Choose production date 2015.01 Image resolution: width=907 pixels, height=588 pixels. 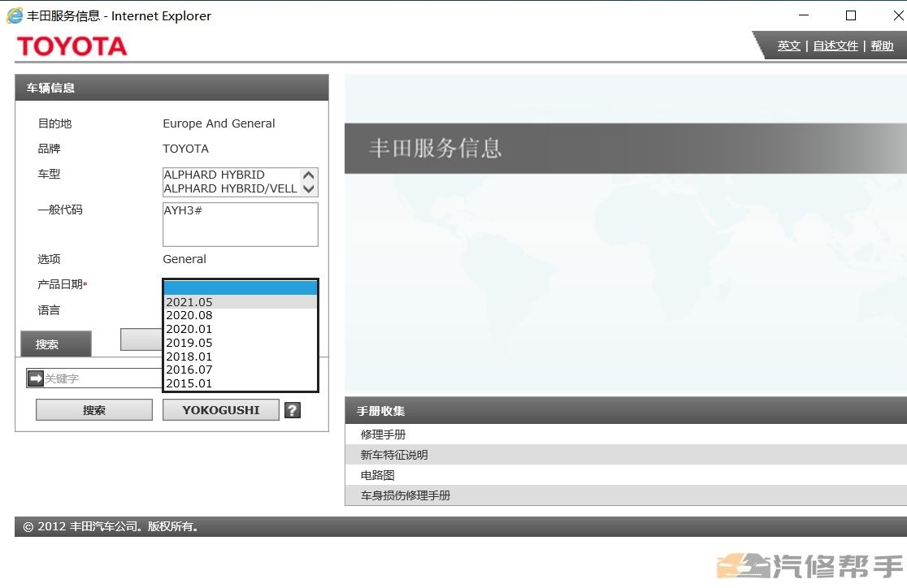(240, 383)
